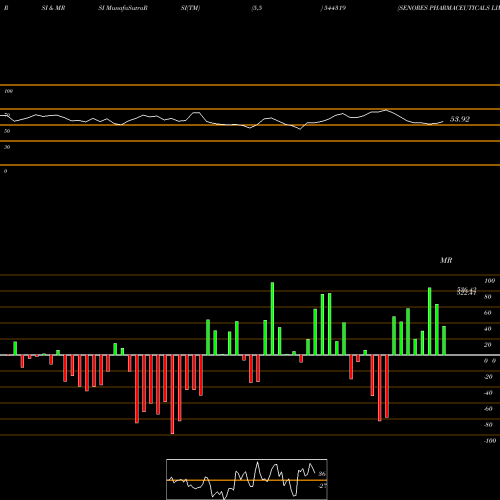500x500 pixels.
Task: Click the second-last green bar near 90
Action: point(430,321)
